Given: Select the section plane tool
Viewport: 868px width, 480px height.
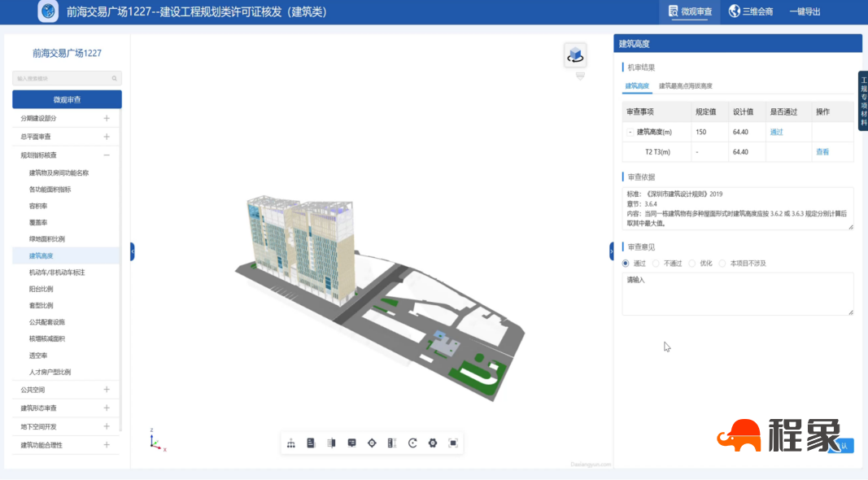Looking at the screenshot, I should tap(331, 443).
